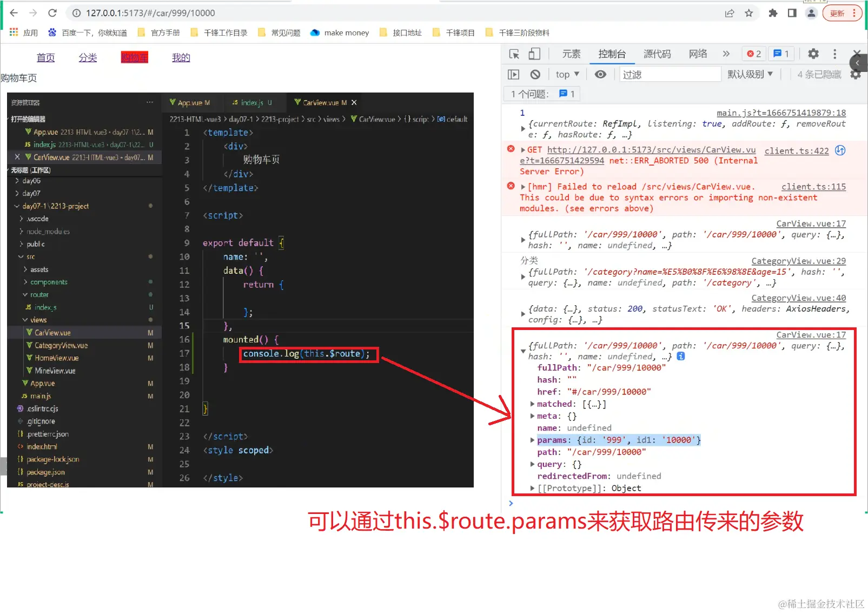868x613 pixels.
Task: Open source link client.ts:422
Action: 796,150
